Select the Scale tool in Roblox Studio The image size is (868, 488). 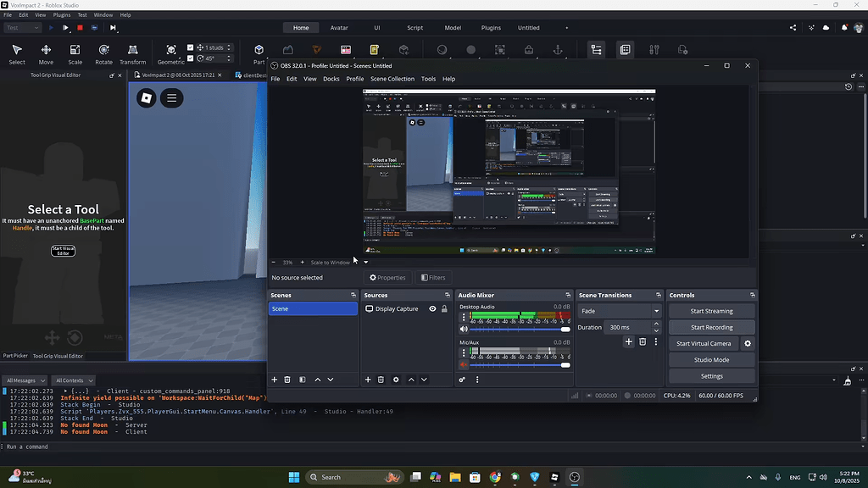click(75, 54)
